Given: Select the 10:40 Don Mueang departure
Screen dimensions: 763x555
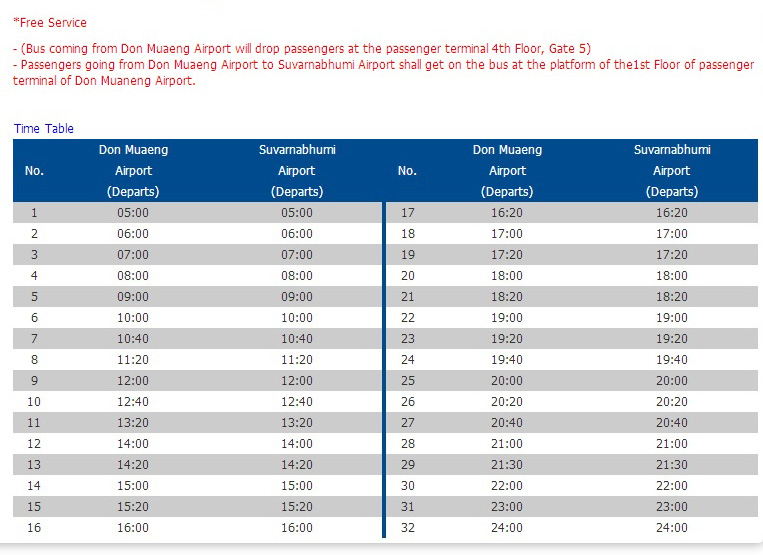Looking at the screenshot, I should coord(133,339).
